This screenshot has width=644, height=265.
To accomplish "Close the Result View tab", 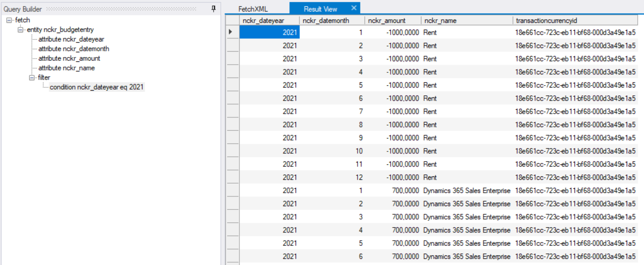I will click(x=354, y=8).
